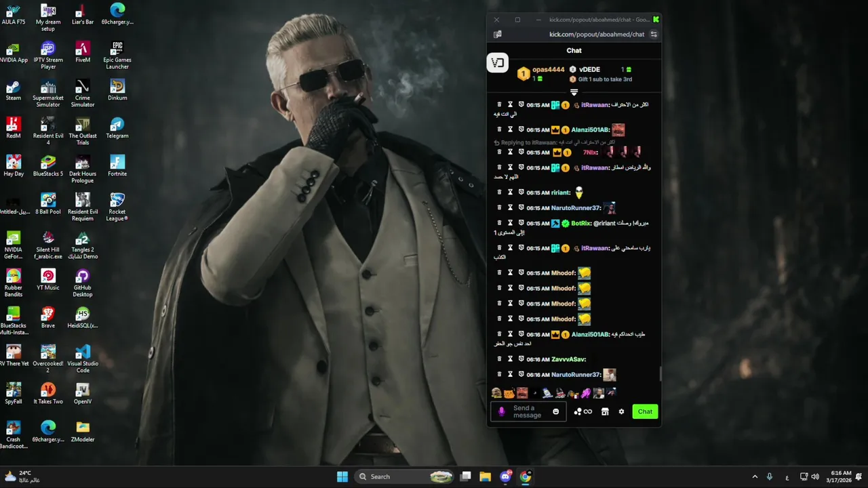Viewport: 868px width, 488px height.
Task: Click 'Replying to itRawaan' reply reference
Action: [554, 143]
